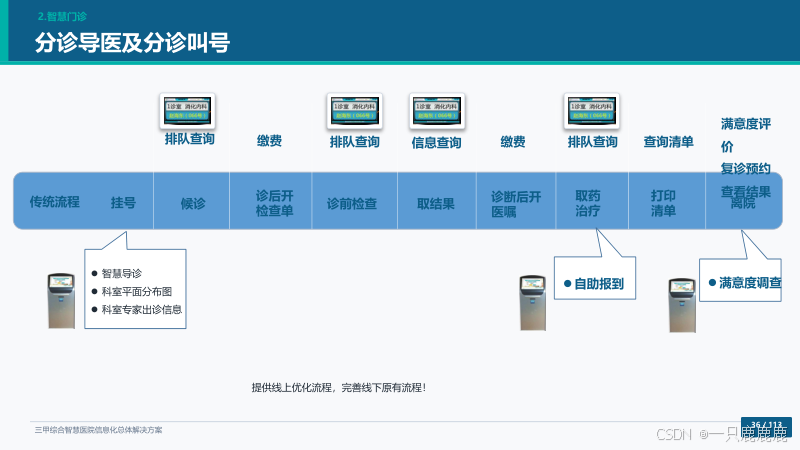Click the 满意度评价 text
Screen dimensions: 800x450
[x=746, y=135]
